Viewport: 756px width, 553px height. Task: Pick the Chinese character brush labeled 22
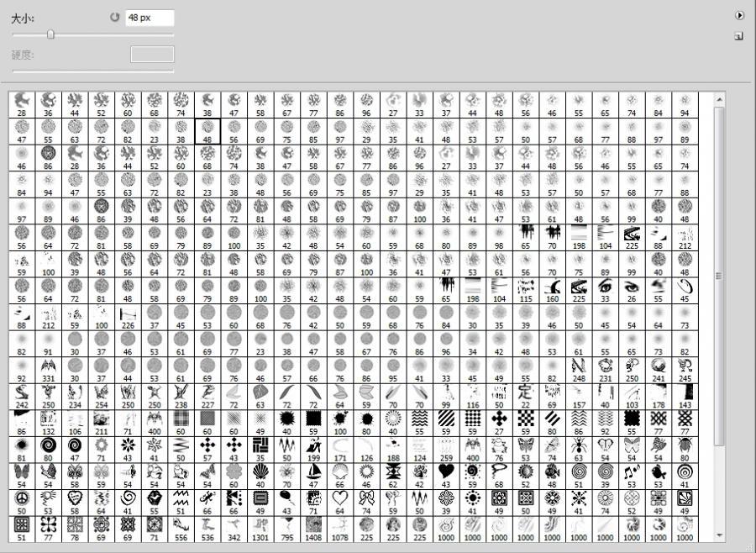click(526, 397)
